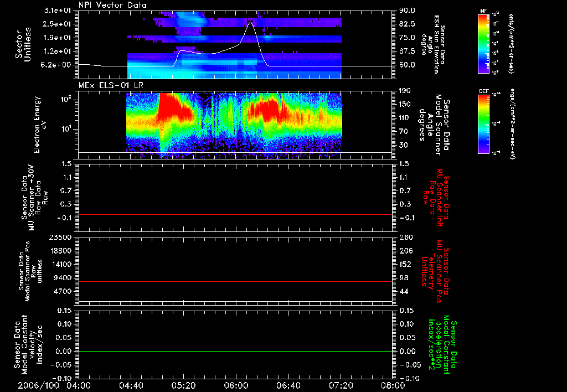Click the DEF label above the color bar

(x=484, y=91)
